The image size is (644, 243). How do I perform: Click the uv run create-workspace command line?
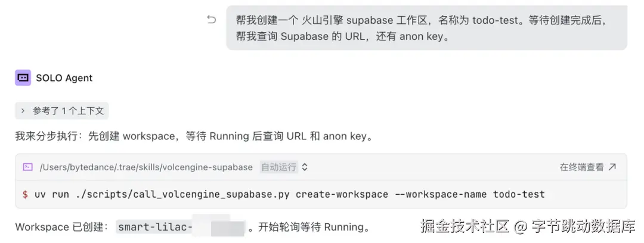pyautogui.click(x=290, y=194)
